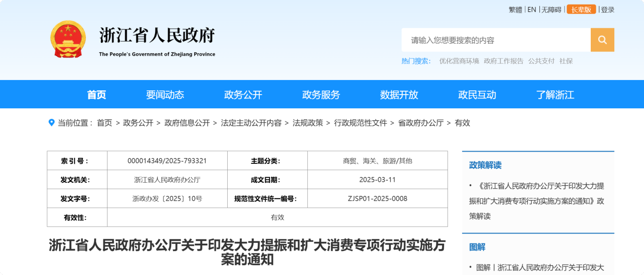Image resolution: width=644 pixels, height=275 pixels.
Task: Click the 商贸、海关、旅游/其他 cell
Action: point(378,161)
